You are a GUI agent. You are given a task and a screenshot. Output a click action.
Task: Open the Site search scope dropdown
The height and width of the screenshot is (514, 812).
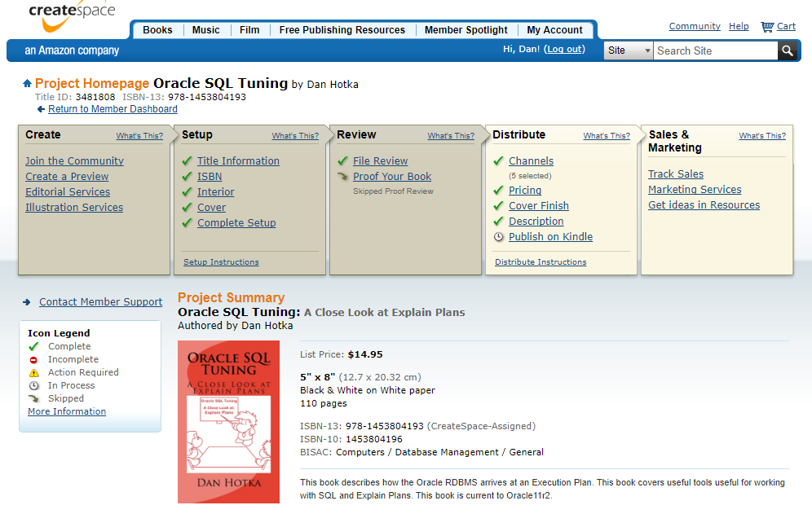coord(629,51)
